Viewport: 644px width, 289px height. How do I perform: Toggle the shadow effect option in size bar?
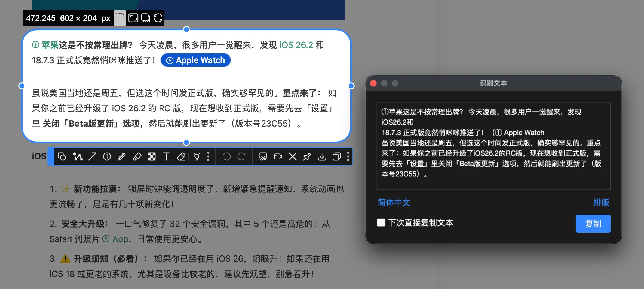(x=146, y=18)
